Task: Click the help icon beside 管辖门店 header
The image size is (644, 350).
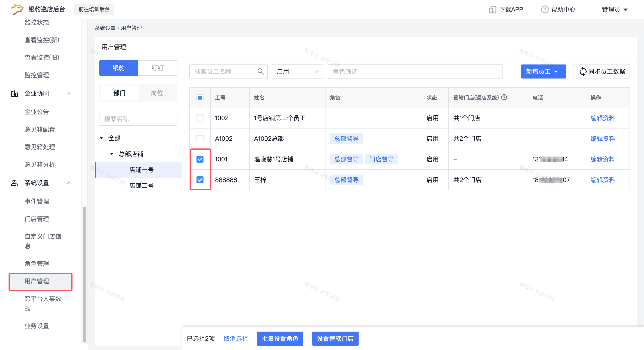Action: click(x=504, y=97)
